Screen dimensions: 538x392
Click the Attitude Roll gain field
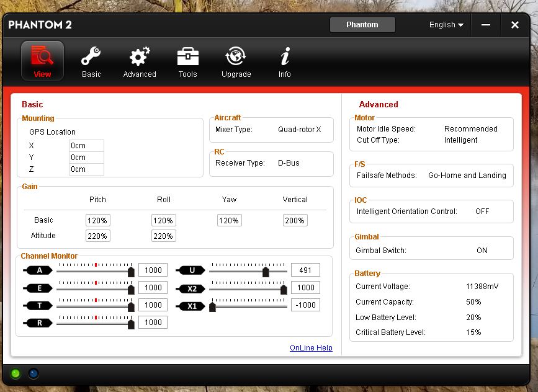pyautogui.click(x=164, y=236)
